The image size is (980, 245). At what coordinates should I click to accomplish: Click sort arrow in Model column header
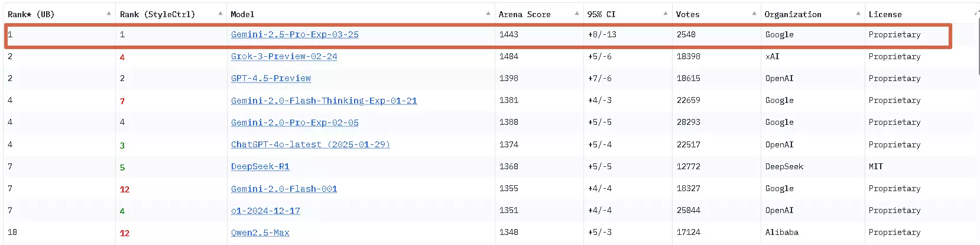488,14
